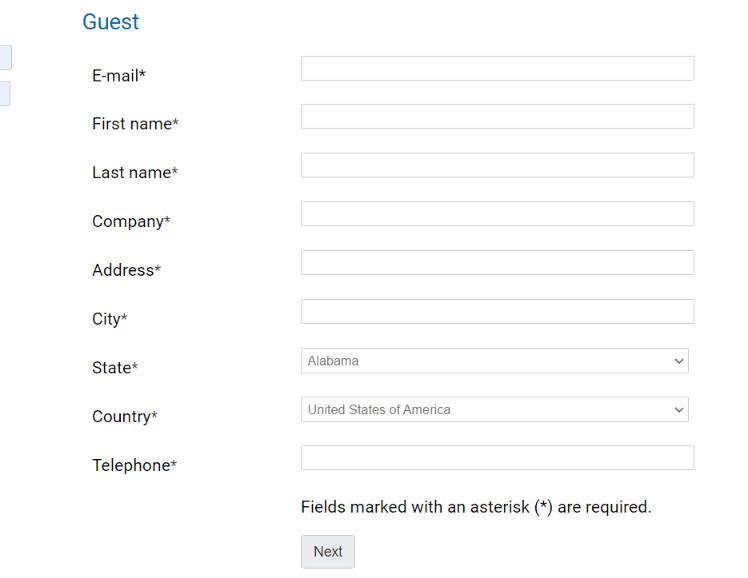Select the Telephone input field
Screen dimensions: 748x578
pos(497,458)
